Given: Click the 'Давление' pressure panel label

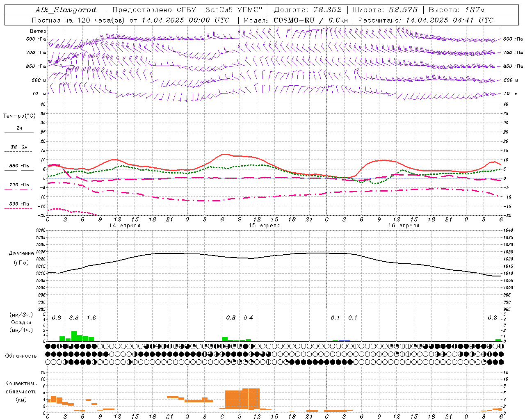Looking at the screenshot, I should [21, 253].
